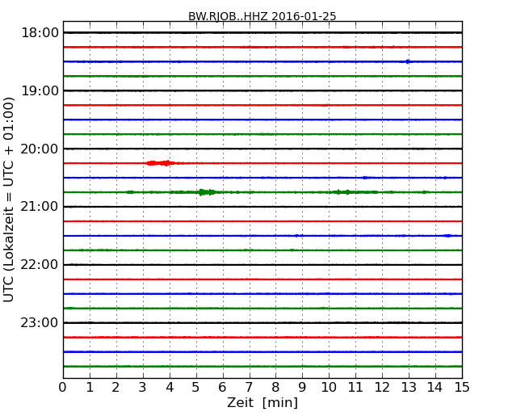525x420 pixels.
Task: Select the 19:00 time label
Action: (x=40, y=90)
